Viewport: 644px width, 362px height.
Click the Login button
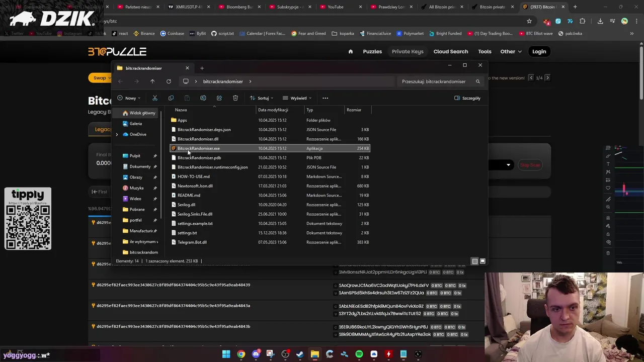point(539,51)
